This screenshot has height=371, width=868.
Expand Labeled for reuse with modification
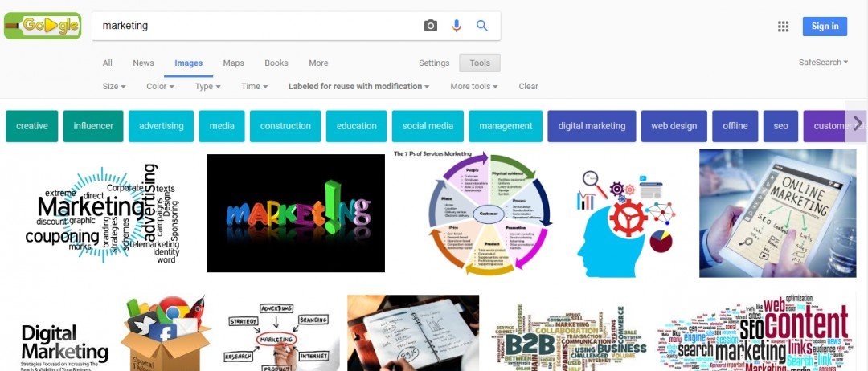[x=358, y=86]
